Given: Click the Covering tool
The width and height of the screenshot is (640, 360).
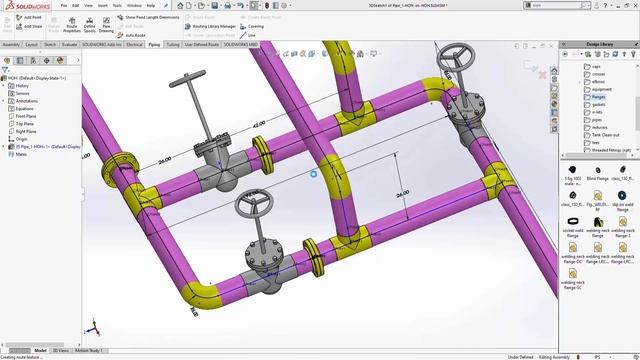Looking at the screenshot, I should [x=252, y=27].
